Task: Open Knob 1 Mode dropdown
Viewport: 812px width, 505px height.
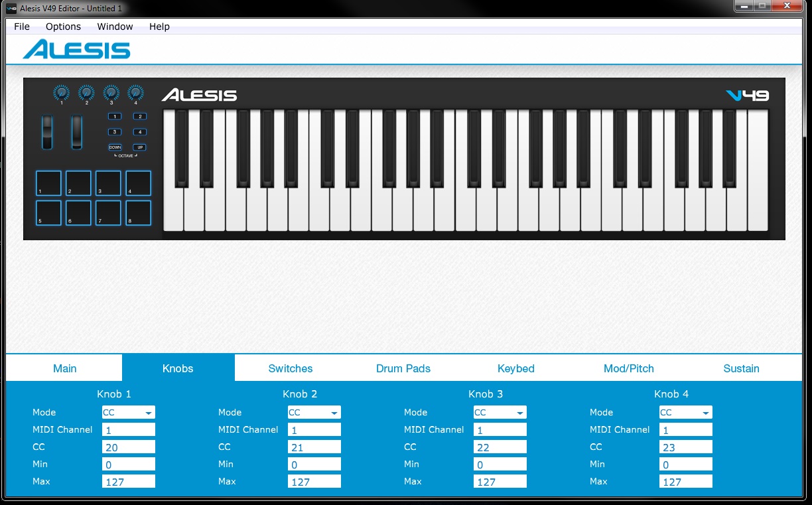Action: 129,413
